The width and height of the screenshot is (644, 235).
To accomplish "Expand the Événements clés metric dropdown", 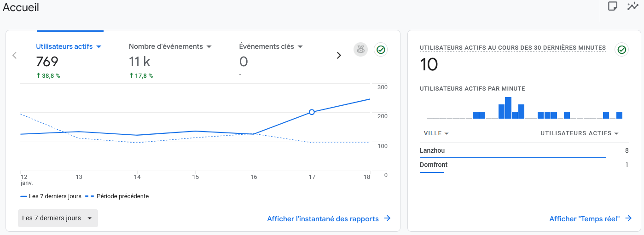I will pyautogui.click(x=300, y=47).
